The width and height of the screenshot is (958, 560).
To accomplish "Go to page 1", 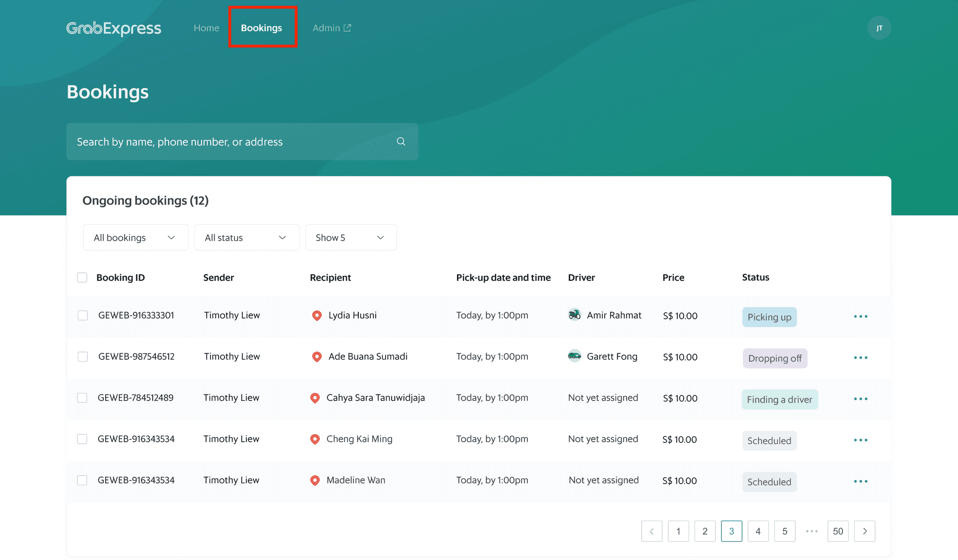I will point(678,532).
